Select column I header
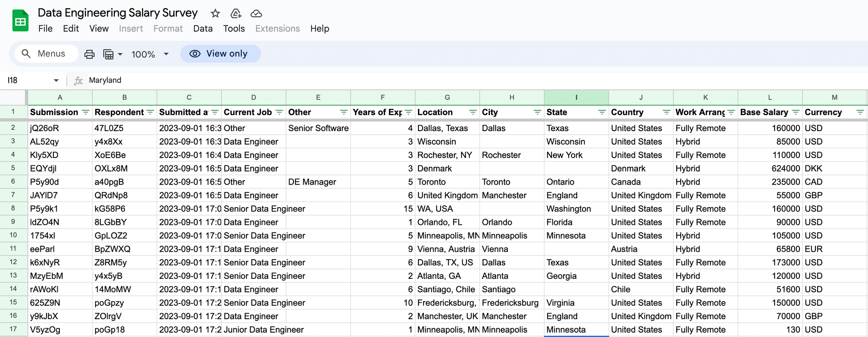This screenshot has width=868, height=337. coord(576,98)
